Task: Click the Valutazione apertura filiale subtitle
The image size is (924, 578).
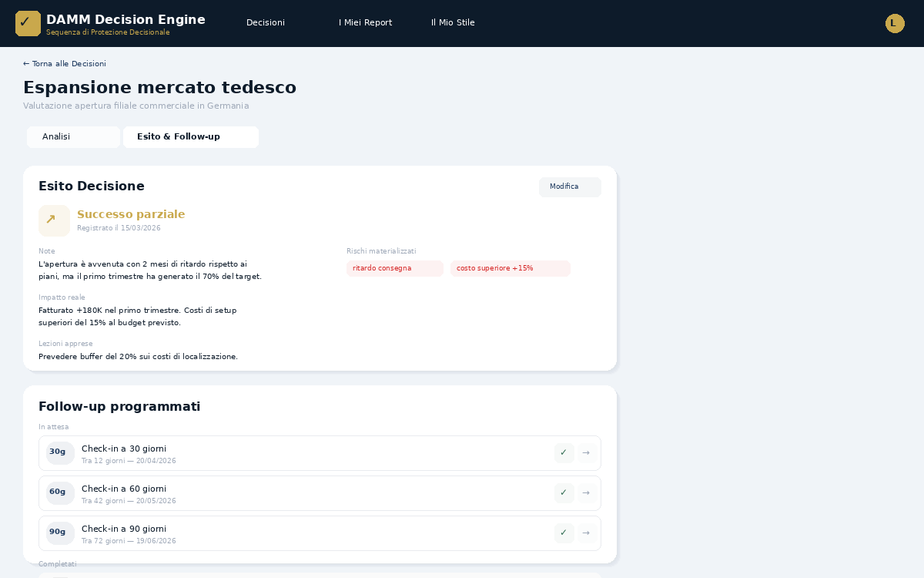Action: [136, 106]
